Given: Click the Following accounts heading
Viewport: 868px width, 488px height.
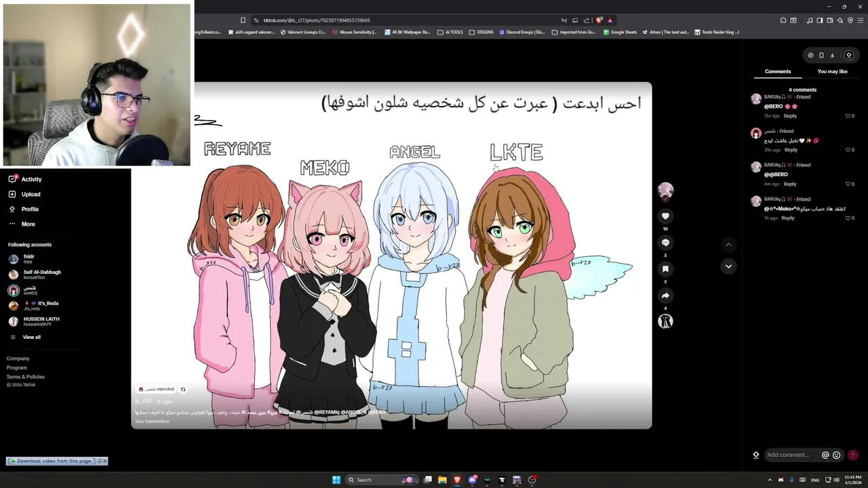Looking at the screenshot, I should pos(30,245).
